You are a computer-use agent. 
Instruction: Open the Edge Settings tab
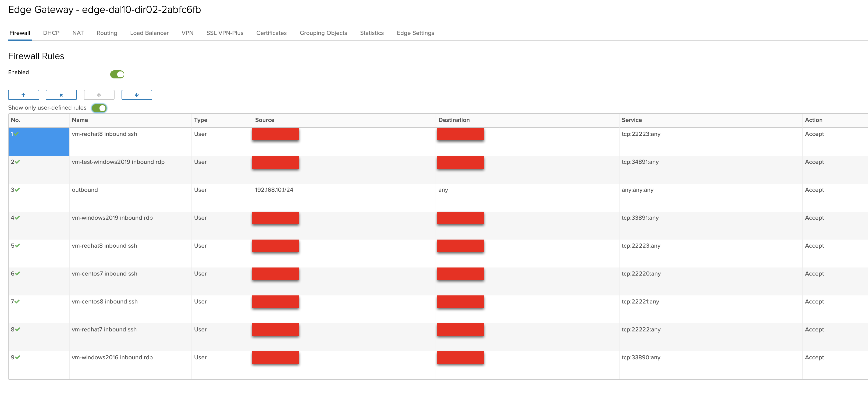click(x=415, y=33)
